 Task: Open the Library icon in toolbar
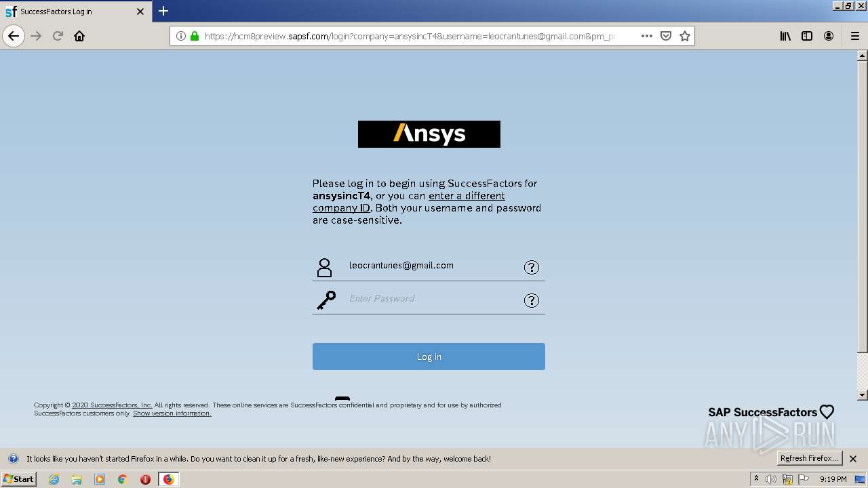click(x=785, y=36)
